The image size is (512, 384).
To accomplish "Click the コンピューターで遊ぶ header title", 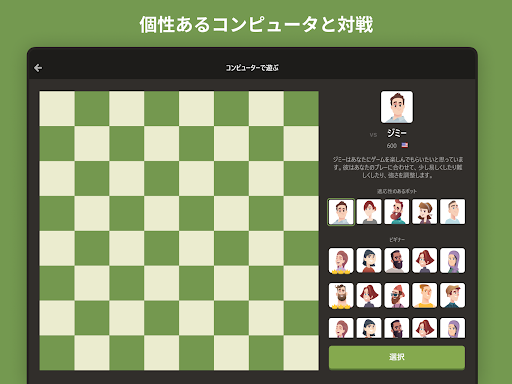I will [x=252, y=68].
